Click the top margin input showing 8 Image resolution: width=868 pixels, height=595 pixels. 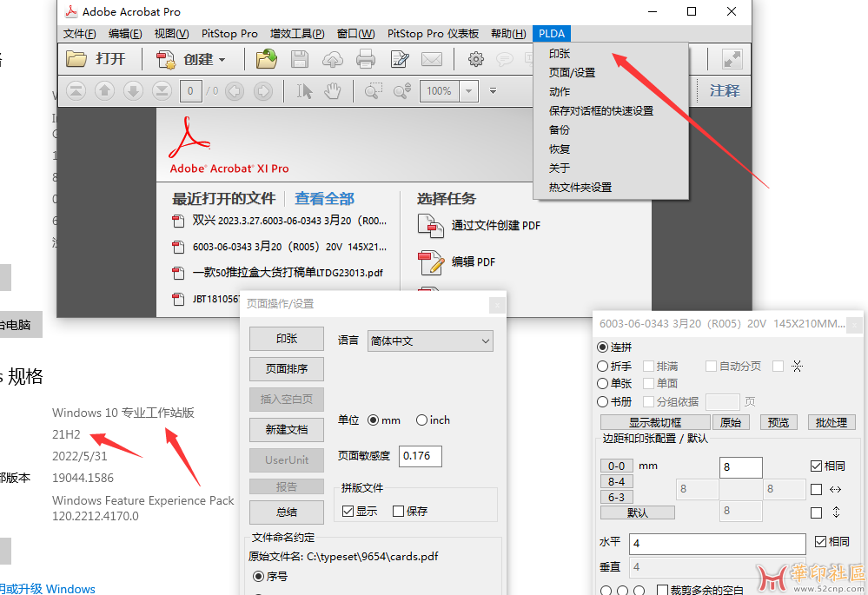(x=740, y=467)
